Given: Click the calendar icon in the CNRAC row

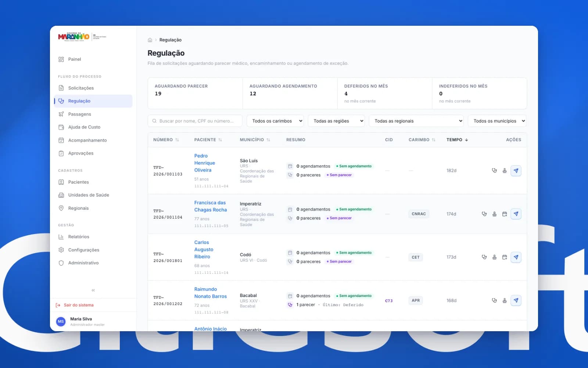Looking at the screenshot, I should 505,214.
